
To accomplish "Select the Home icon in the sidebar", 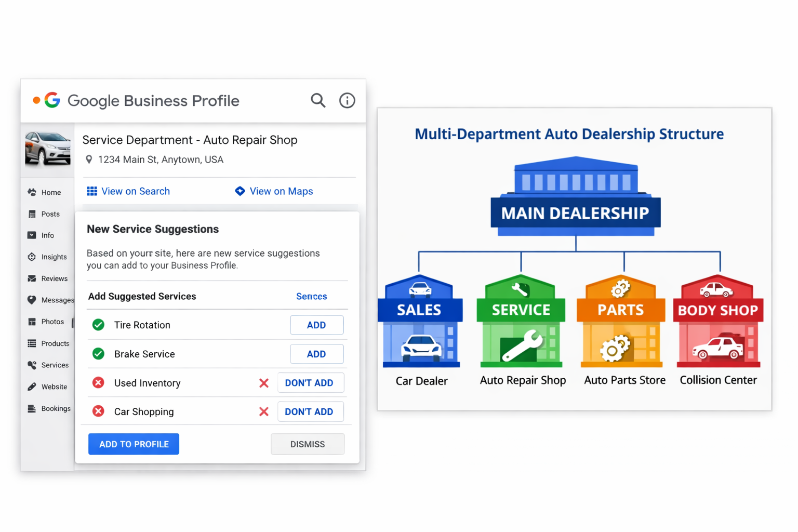I will click(32, 192).
